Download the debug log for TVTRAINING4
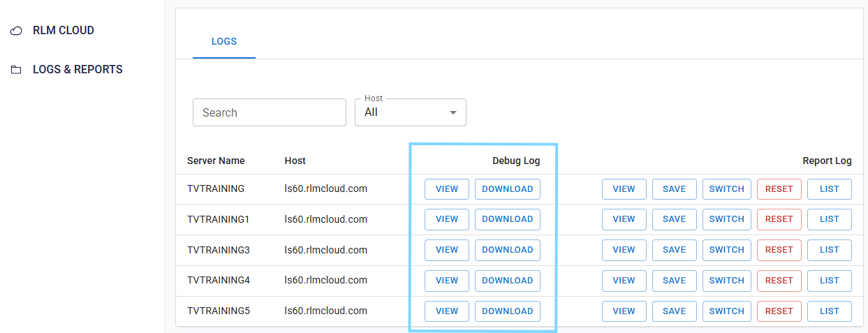This screenshot has height=333, width=868. pyautogui.click(x=508, y=281)
